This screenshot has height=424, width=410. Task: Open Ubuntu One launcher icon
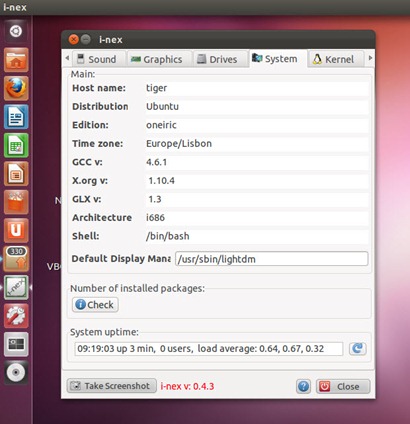[16, 231]
